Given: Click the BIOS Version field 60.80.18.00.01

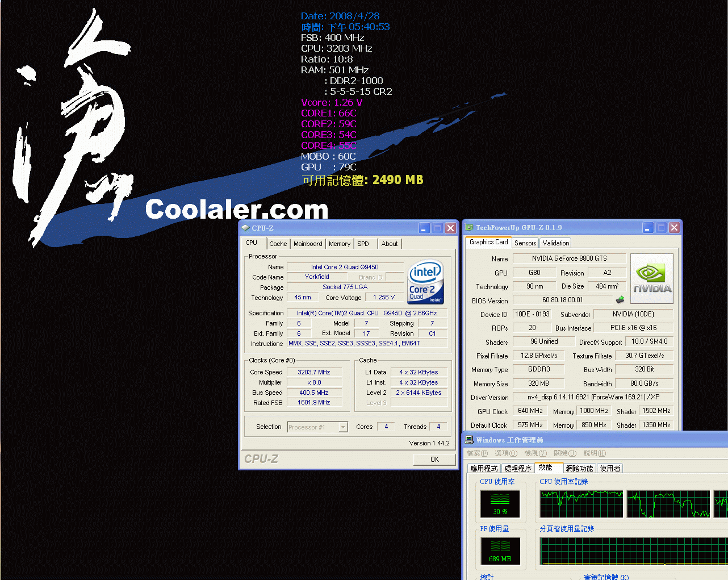Looking at the screenshot, I should tap(562, 300).
